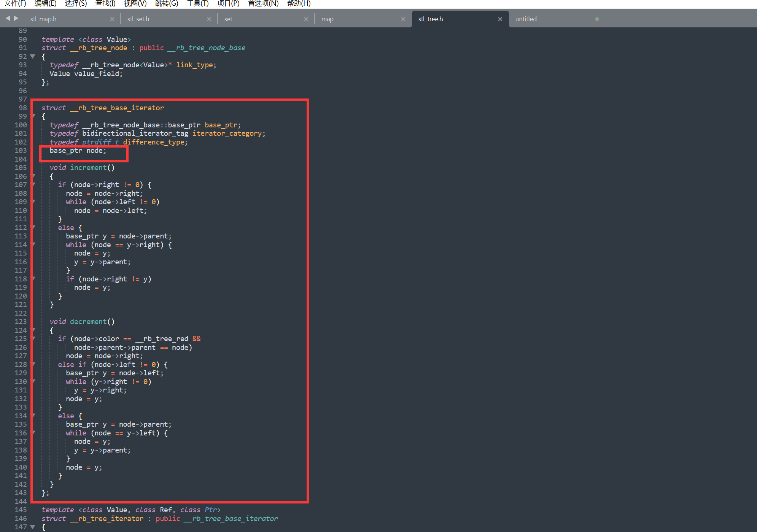Open the 跳转(G) menu
This screenshot has height=532, width=757.
coord(167,3)
